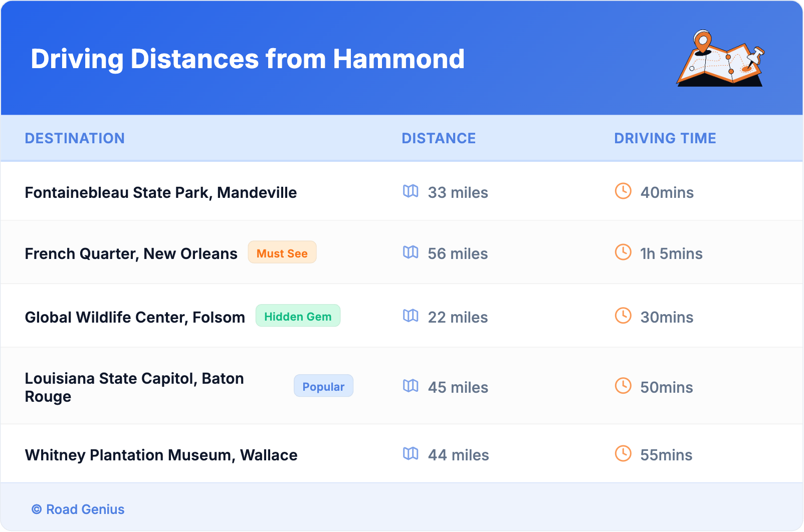Click the map icon beside 45 miles

point(411,386)
